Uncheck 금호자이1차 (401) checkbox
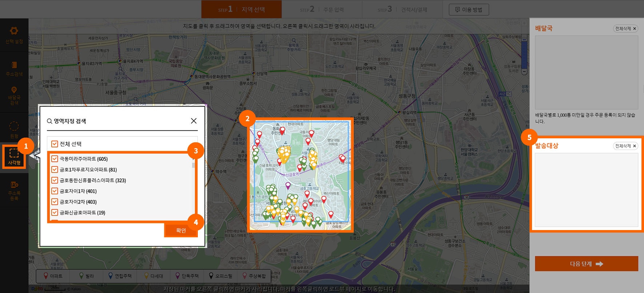This screenshot has height=293, width=644. [55, 191]
